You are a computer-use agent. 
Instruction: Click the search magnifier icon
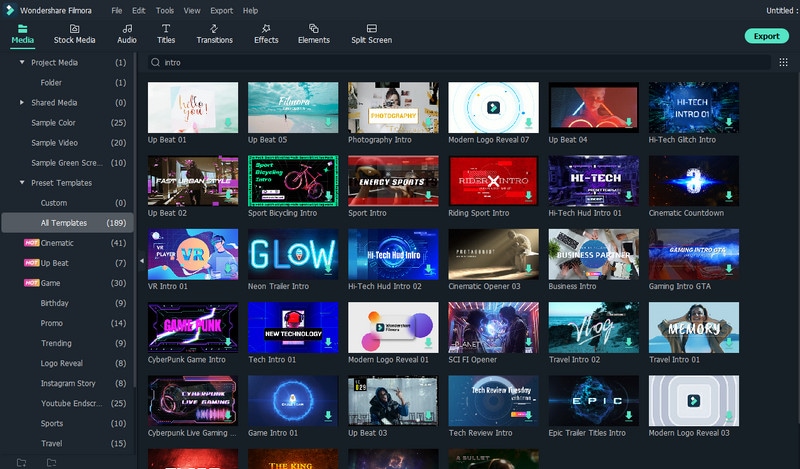click(x=155, y=62)
